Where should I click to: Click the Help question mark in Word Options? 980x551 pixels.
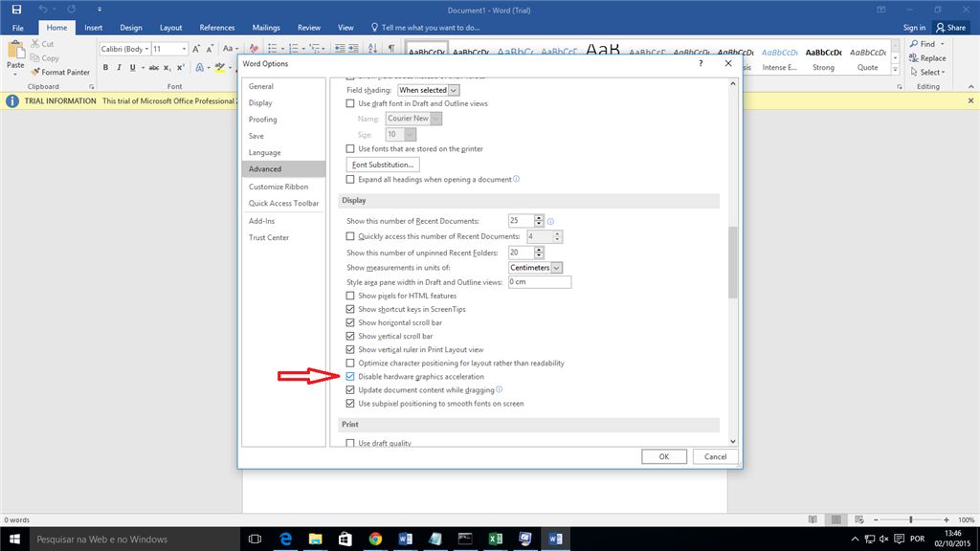(x=701, y=63)
